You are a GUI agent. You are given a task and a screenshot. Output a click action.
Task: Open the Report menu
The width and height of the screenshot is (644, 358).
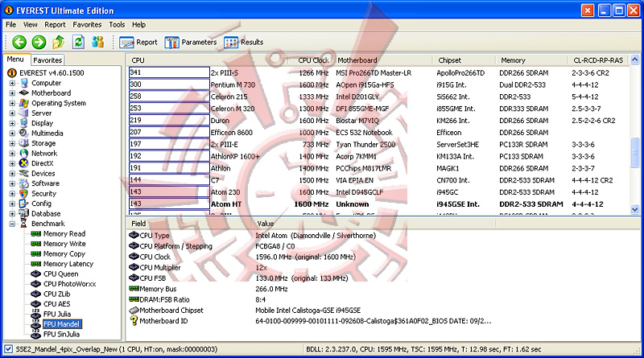(x=55, y=25)
